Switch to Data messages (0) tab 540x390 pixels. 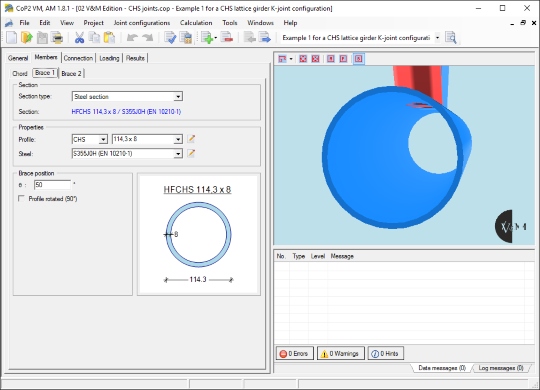click(x=442, y=368)
